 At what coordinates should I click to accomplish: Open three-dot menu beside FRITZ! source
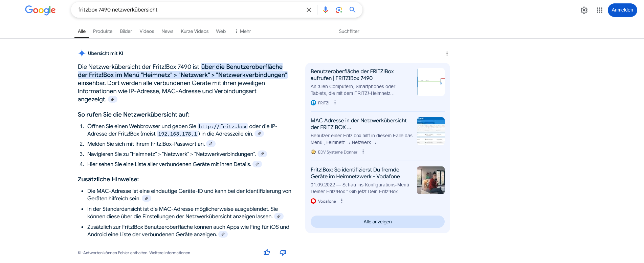click(335, 102)
